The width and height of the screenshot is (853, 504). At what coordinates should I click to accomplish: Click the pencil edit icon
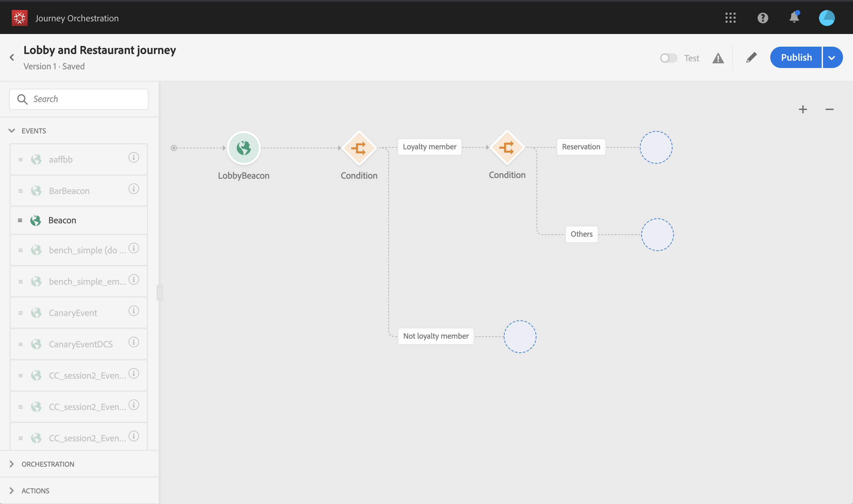pos(751,57)
